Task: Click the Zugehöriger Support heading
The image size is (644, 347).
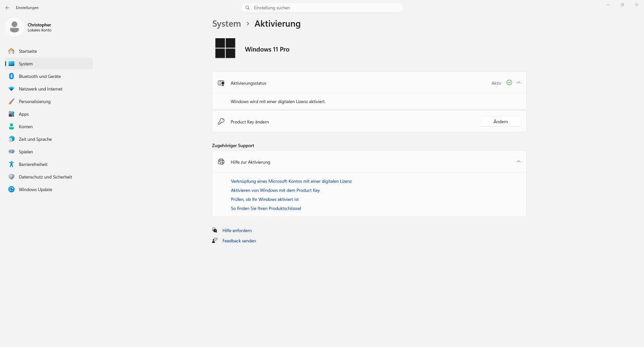Action: 233,145
